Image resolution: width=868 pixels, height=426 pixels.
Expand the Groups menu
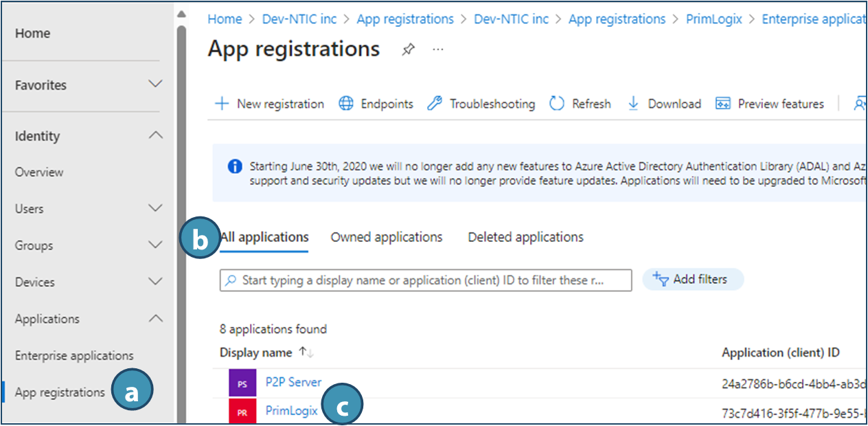pyautogui.click(x=156, y=245)
